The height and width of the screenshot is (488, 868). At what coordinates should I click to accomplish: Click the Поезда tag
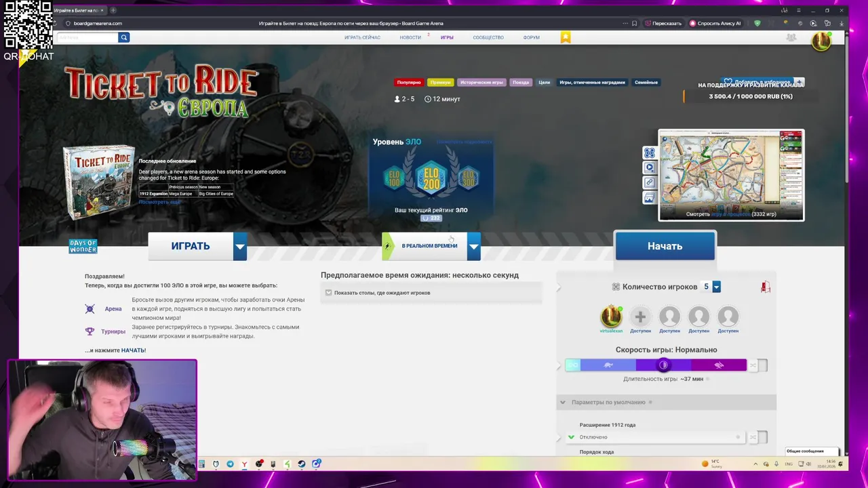coord(521,82)
